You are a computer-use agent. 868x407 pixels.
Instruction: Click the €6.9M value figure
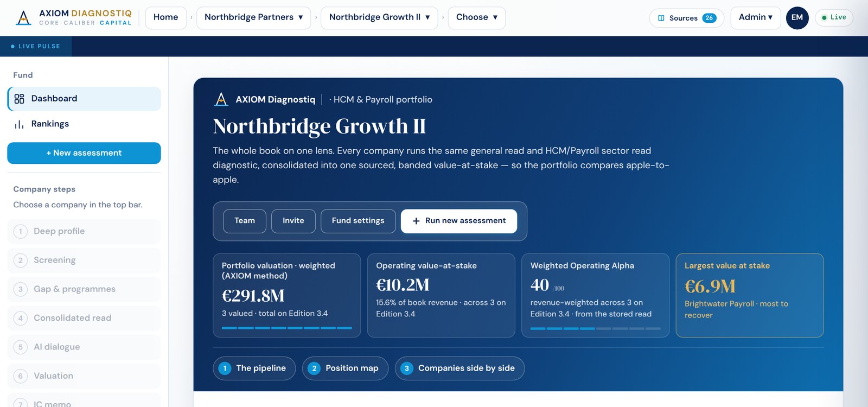click(x=710, y=286)
